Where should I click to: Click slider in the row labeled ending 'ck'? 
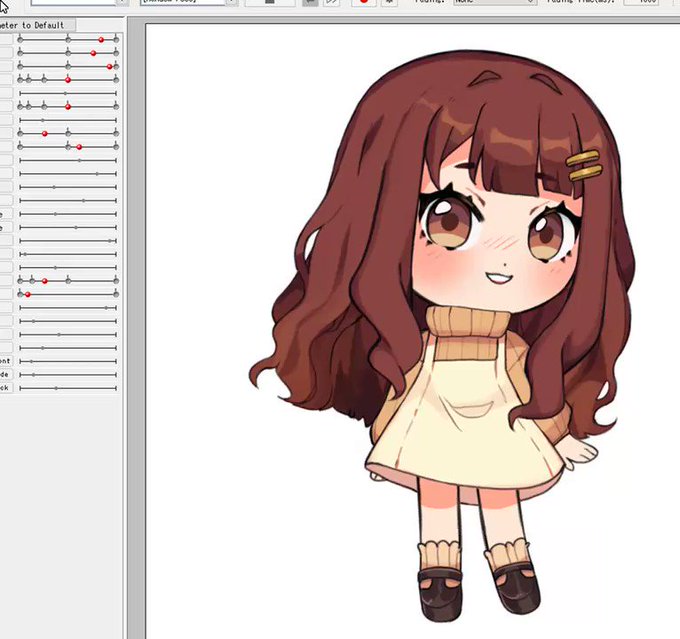coord(68,388)
